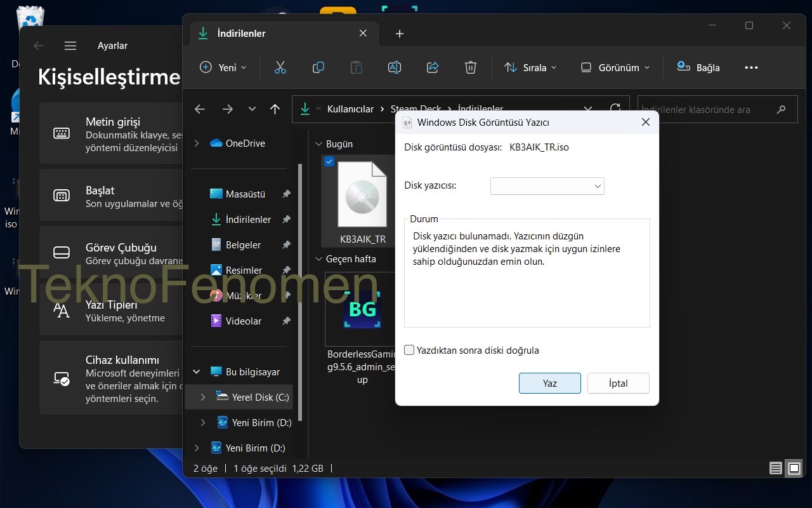The height and width of the screenshot is (508, 812).
Task: Open Resimler in the navigation pane
Action: click(x=236, y=271)
